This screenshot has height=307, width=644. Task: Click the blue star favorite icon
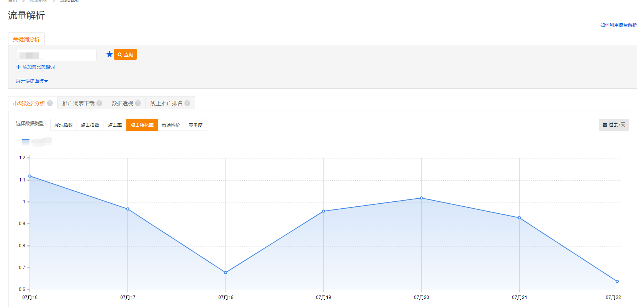pos(110,54)
